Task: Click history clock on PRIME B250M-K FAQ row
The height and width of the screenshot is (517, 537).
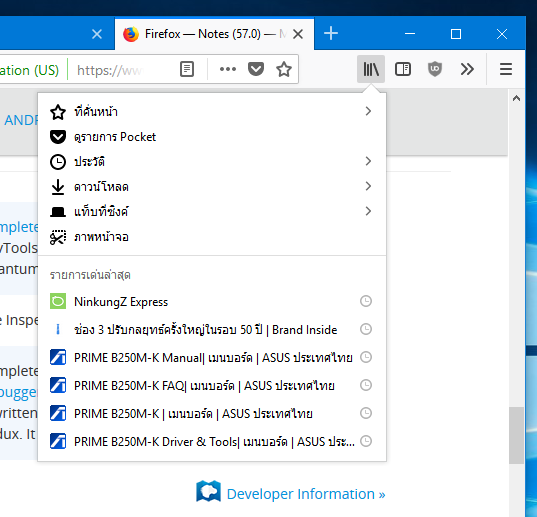Action: pyautogui.click(x=366, y=385)
